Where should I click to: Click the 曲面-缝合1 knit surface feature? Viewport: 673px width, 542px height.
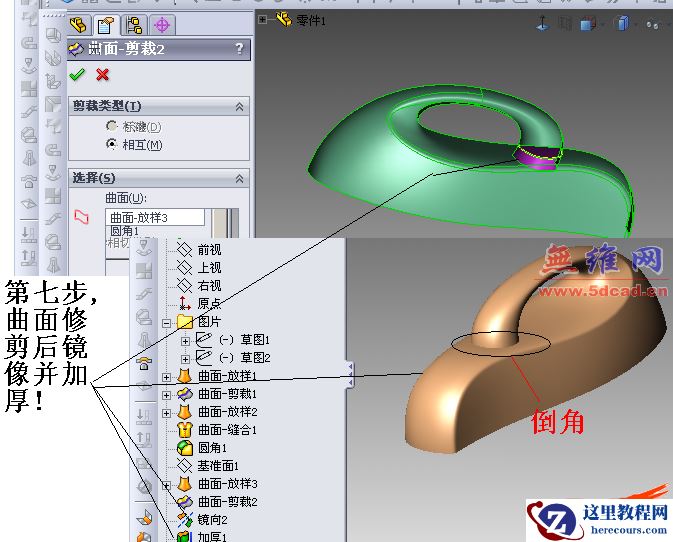tap(227, 430)
